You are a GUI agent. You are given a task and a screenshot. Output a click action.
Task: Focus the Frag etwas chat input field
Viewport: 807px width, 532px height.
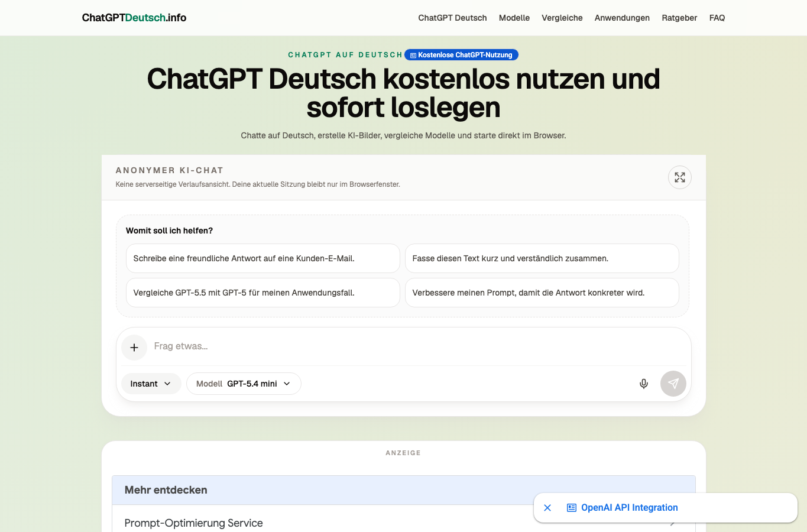417,346
